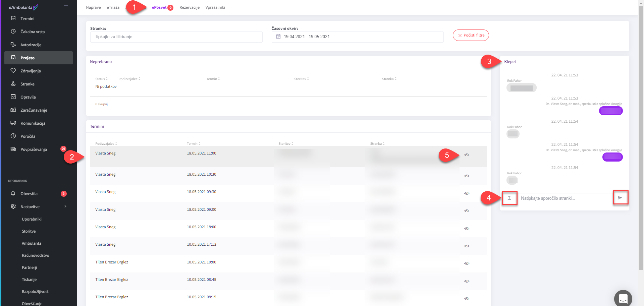Focus the Stranka filter input field
The width and height of the screenshot is (644, 306).
pyautogui.click(x=176, y=37)
